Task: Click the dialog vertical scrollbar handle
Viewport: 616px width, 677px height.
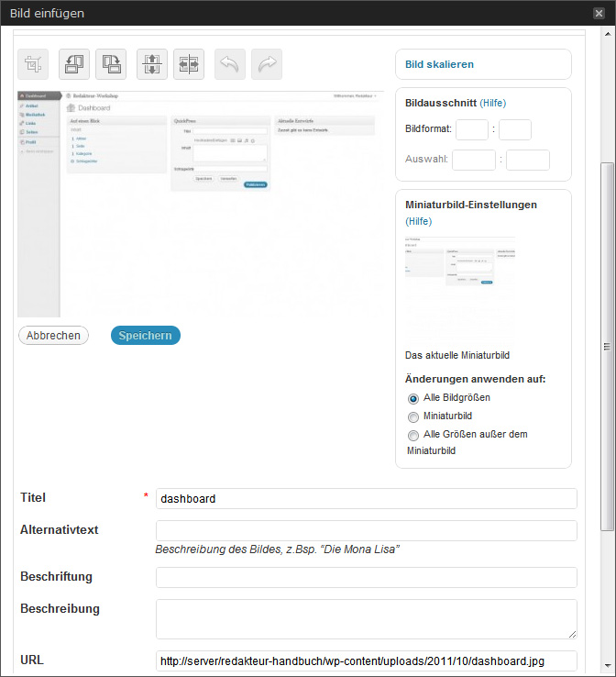Action: (x=606, y=346)
